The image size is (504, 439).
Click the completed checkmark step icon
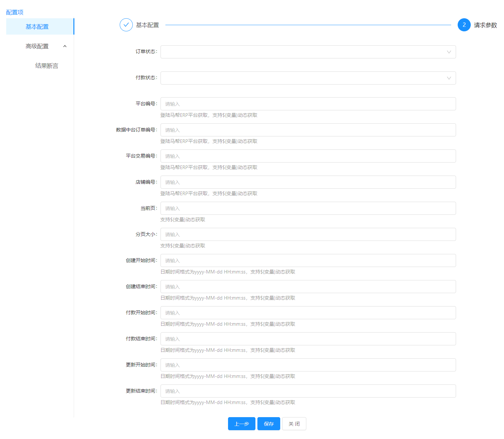[x=126, y=25]
